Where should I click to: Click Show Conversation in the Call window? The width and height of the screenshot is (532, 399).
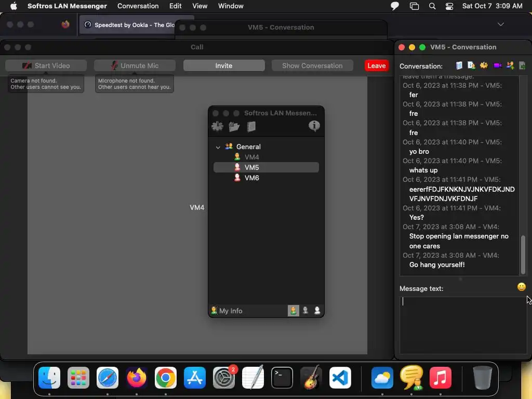312,65
